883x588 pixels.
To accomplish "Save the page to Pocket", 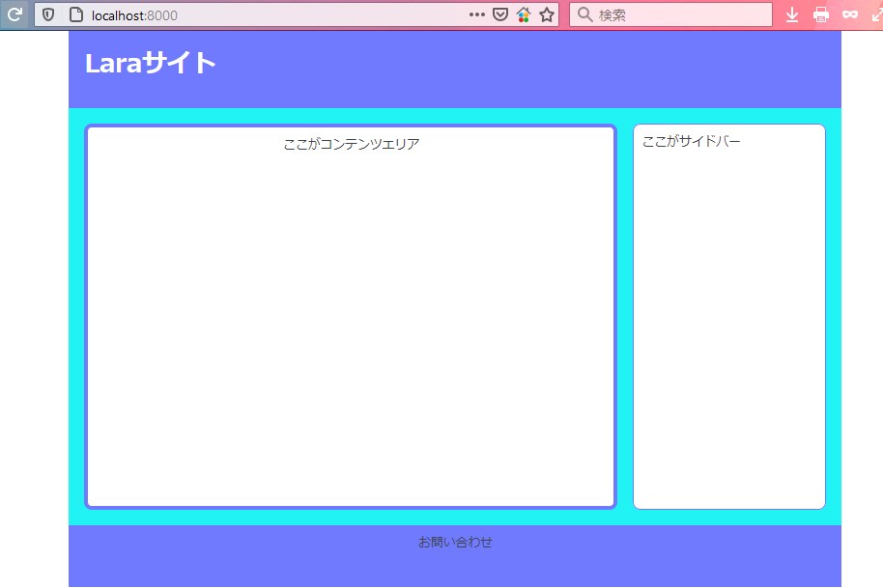I will point(500,14).
